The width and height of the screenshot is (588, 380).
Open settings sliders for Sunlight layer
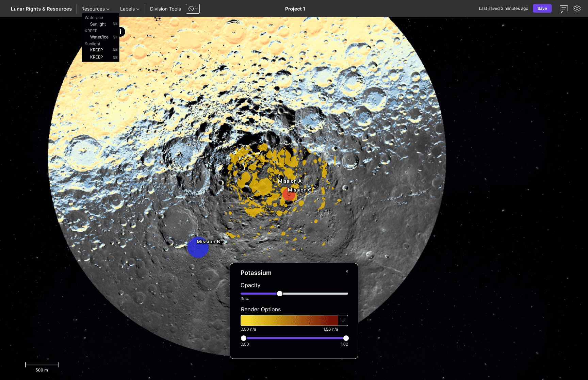(115, 24)
